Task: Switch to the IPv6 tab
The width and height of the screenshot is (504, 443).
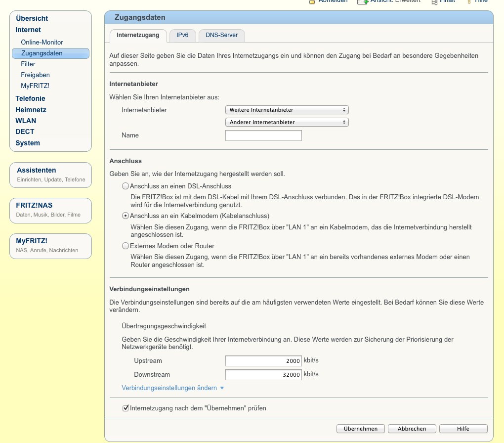Action: pos(182,35)
